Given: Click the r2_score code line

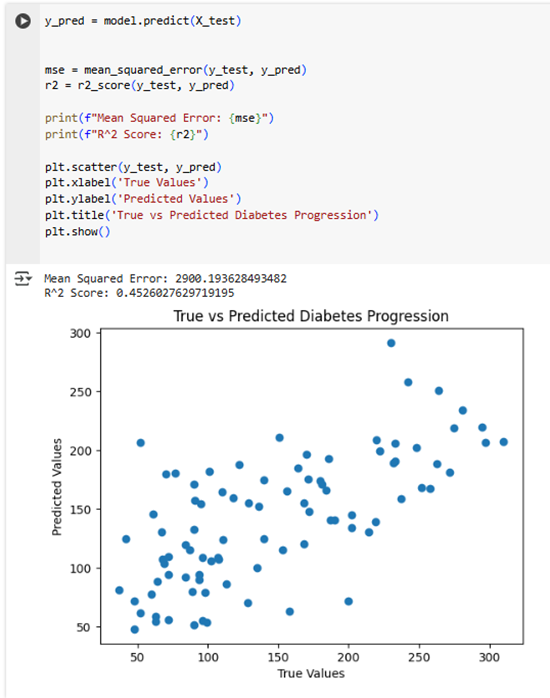Looking at the screenshot, I should pyautogui.click(x=140, y=85).
